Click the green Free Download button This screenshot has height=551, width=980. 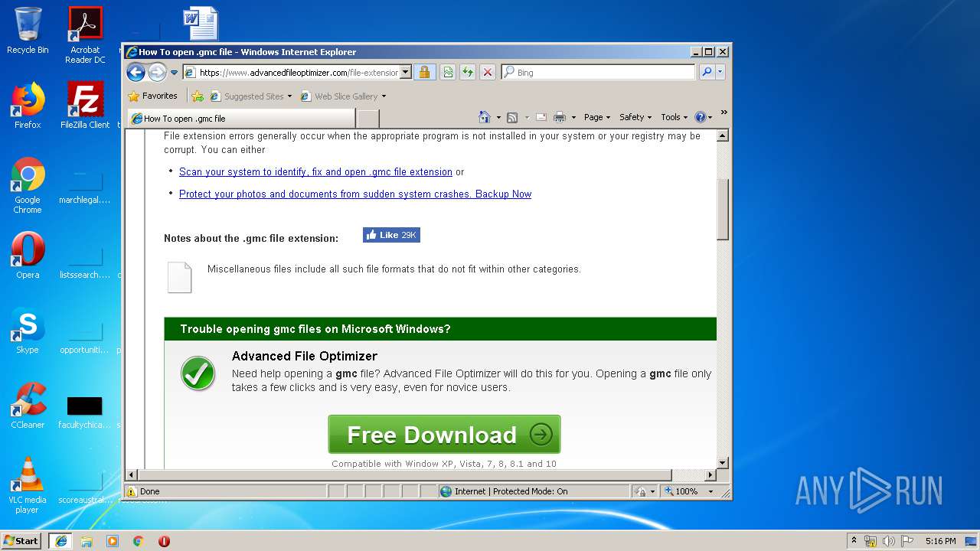coord(444,435)
